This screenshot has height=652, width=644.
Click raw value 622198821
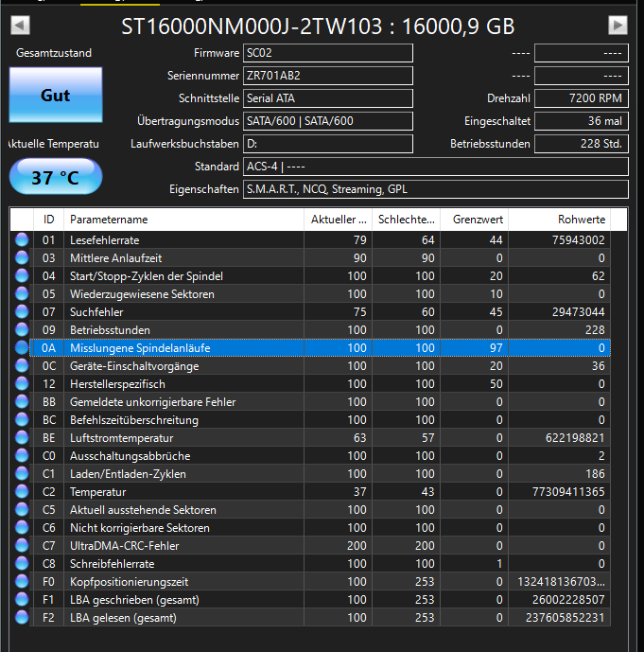pos(575,438)
